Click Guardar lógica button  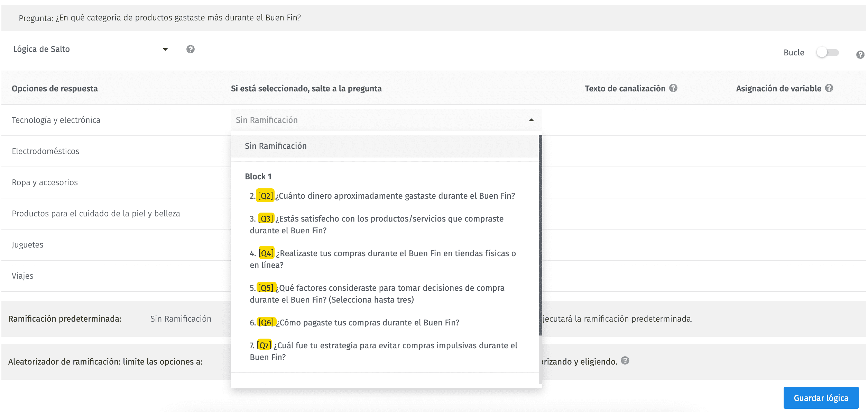(x=821, y=398)
